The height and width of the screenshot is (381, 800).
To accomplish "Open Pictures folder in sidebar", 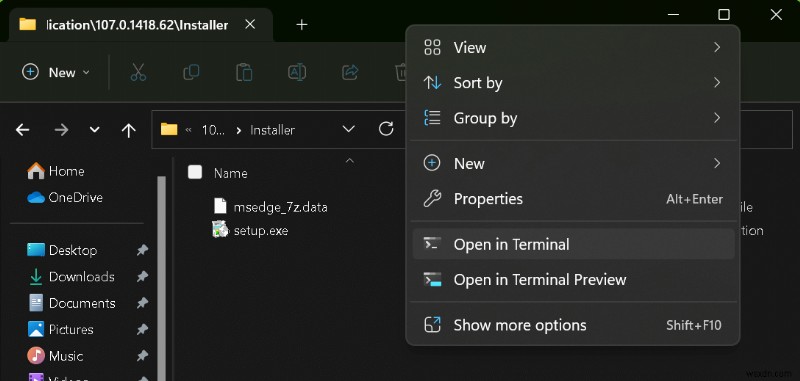I will [60, 330].
